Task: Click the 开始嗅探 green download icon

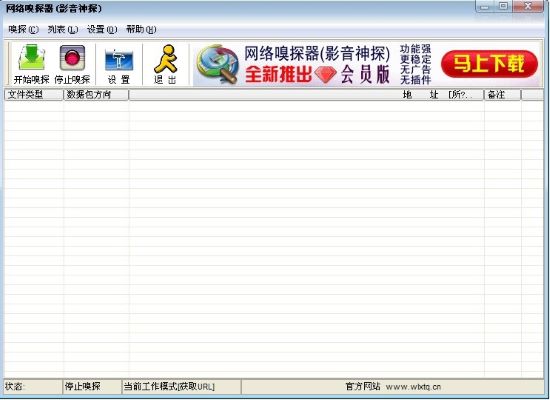Action: [32, 58]
